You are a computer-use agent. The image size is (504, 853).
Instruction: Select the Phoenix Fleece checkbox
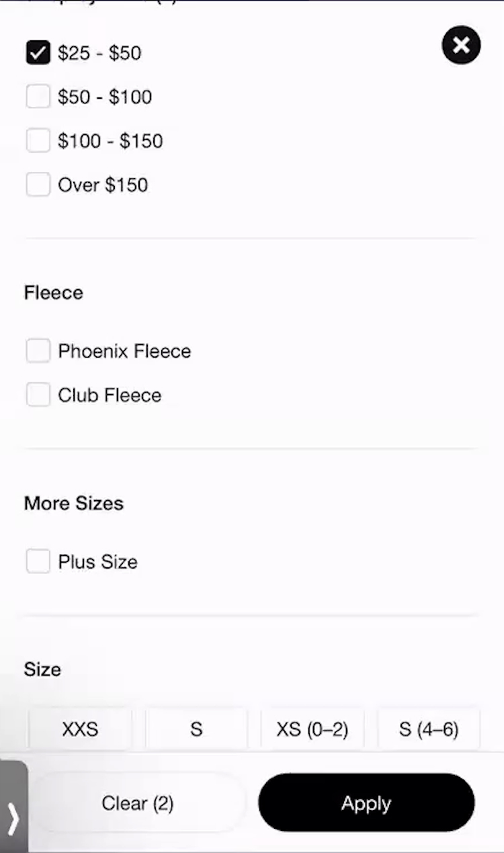click(x=38, y=351)
